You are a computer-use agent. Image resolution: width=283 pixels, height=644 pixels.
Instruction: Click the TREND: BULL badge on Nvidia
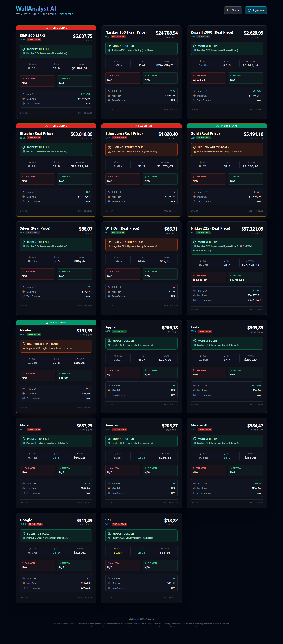[x=34, y=335]
